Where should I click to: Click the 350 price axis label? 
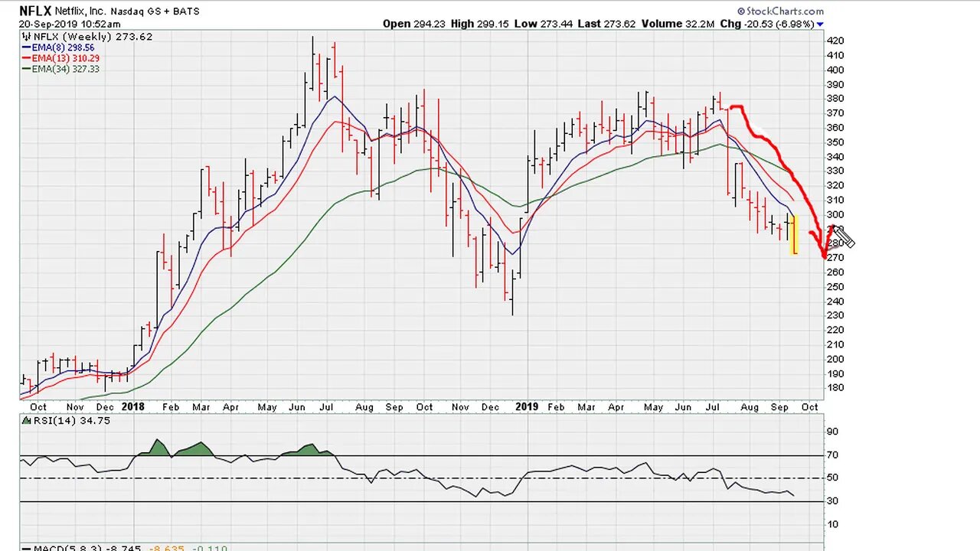(835, 142)
